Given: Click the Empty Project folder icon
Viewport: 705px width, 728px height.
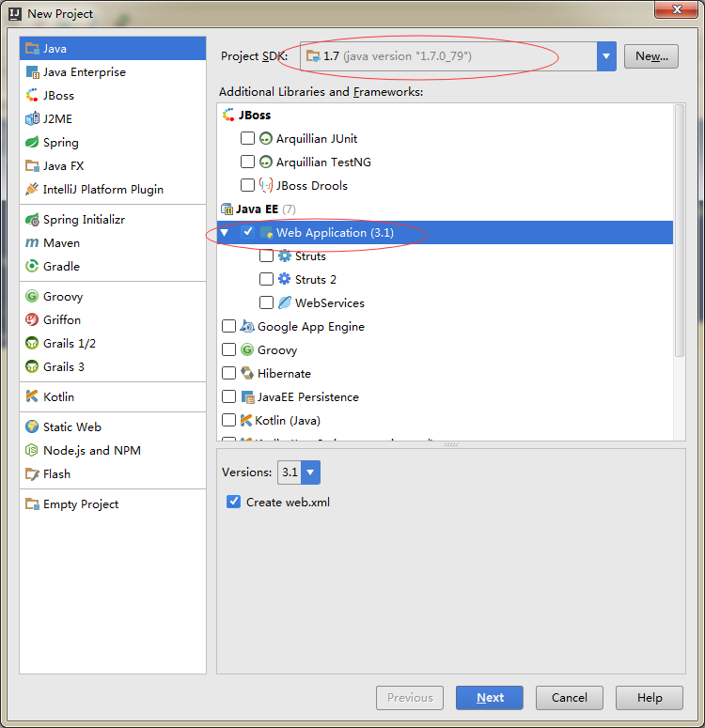Looking at the screenshot, I should click(x=32, y=503).
